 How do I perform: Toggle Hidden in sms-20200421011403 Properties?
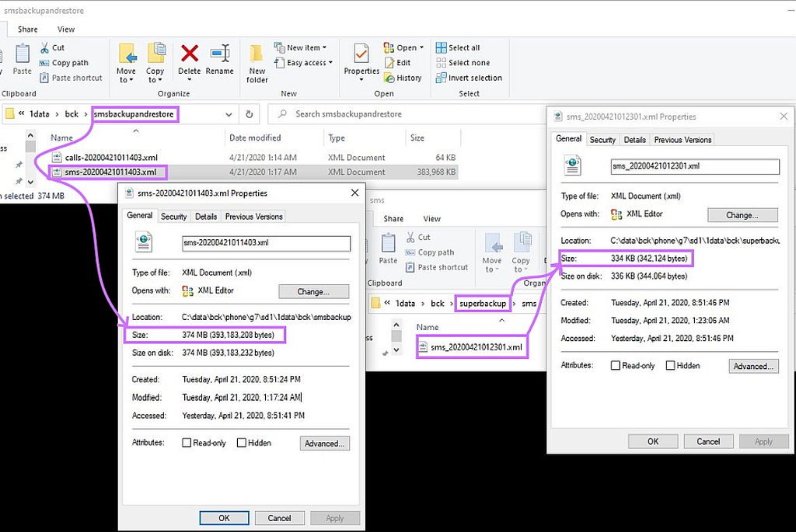pyautogui.click(x=254, y=443)
